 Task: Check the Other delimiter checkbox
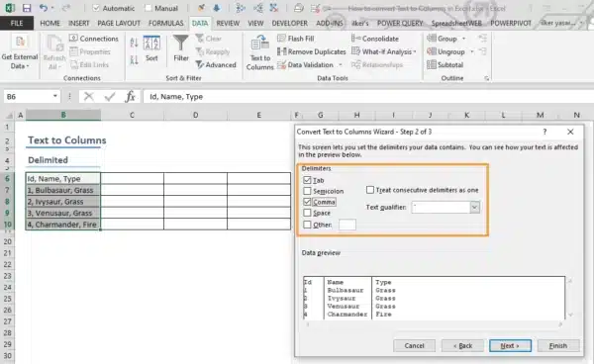[307, 225]
